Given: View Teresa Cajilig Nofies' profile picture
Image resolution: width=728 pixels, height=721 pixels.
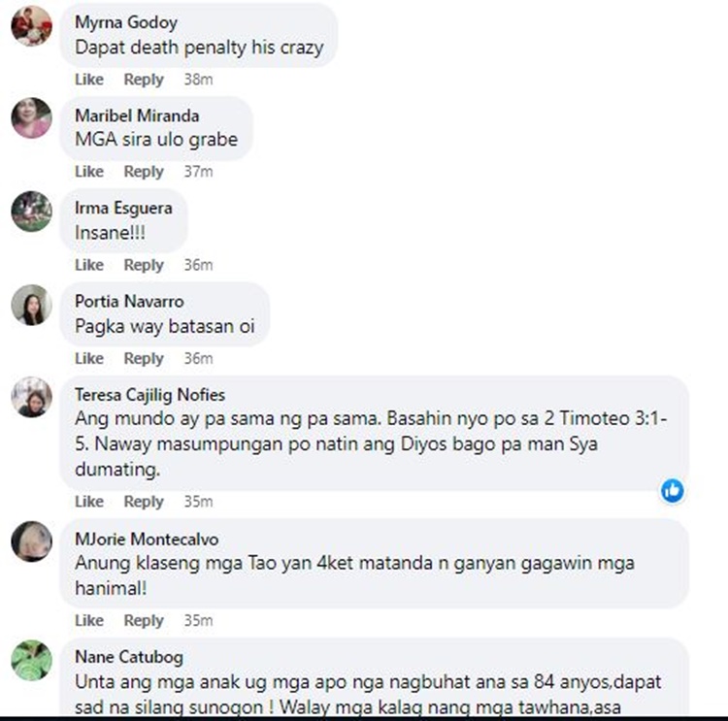Looking at the screenshot, I should (32, 397).
